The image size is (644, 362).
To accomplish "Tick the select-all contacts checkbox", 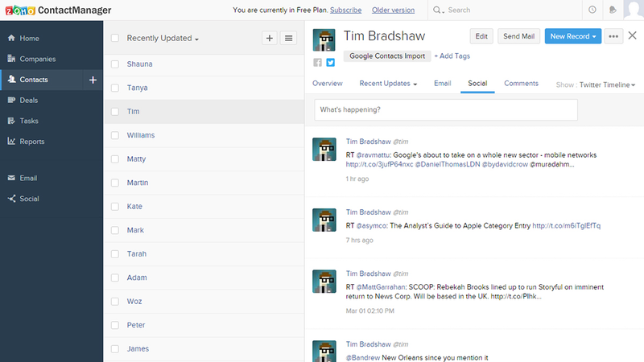I will coord(115,38).
